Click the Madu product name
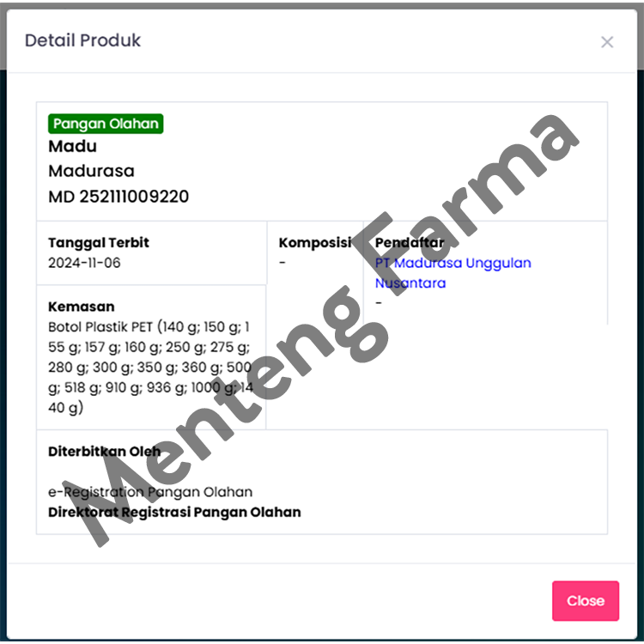The height and width of the screenshot is (644, 644). [73, 146]
